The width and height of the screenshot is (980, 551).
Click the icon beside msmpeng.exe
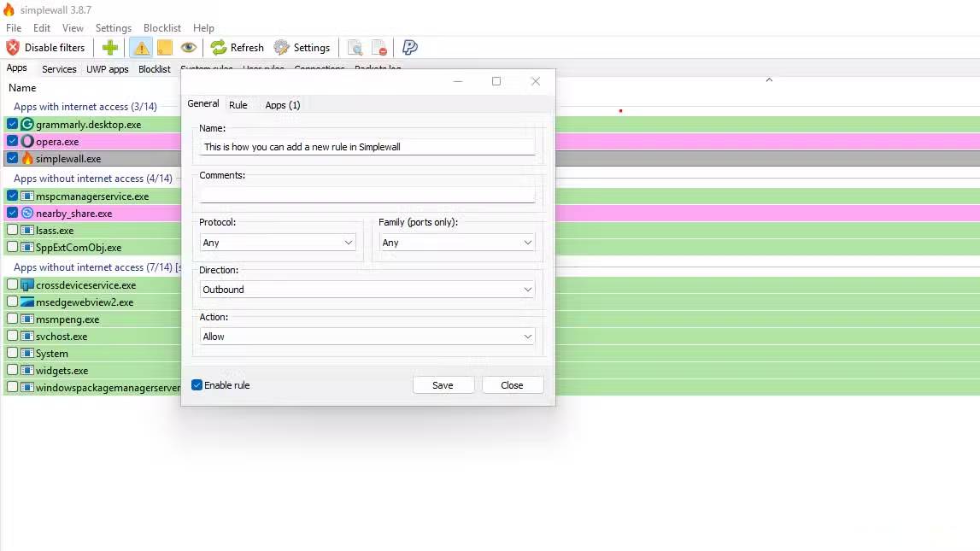point(26,319)
